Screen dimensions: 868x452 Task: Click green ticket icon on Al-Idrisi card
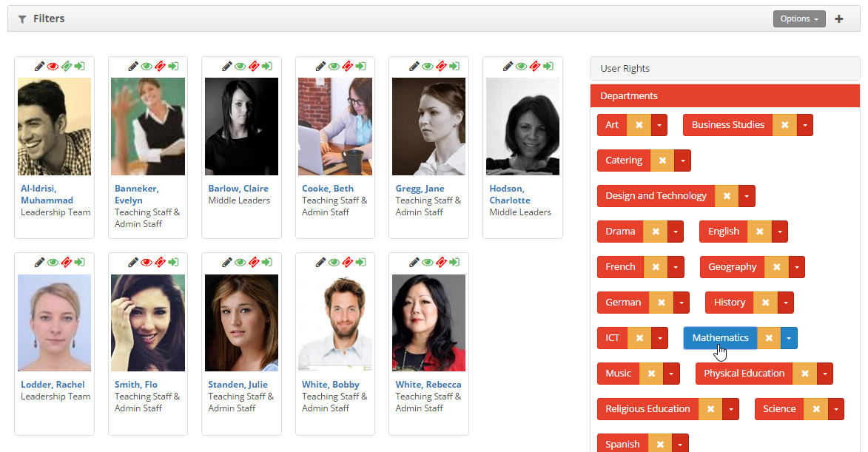point(66,66)
